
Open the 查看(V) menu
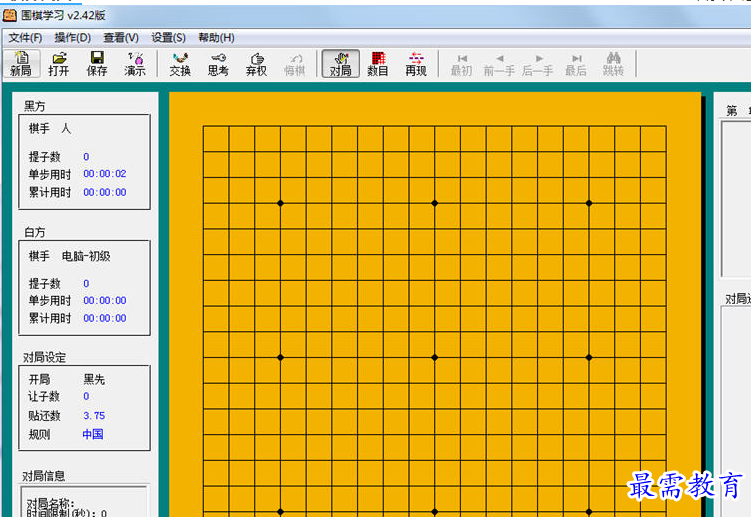point(121,38)
